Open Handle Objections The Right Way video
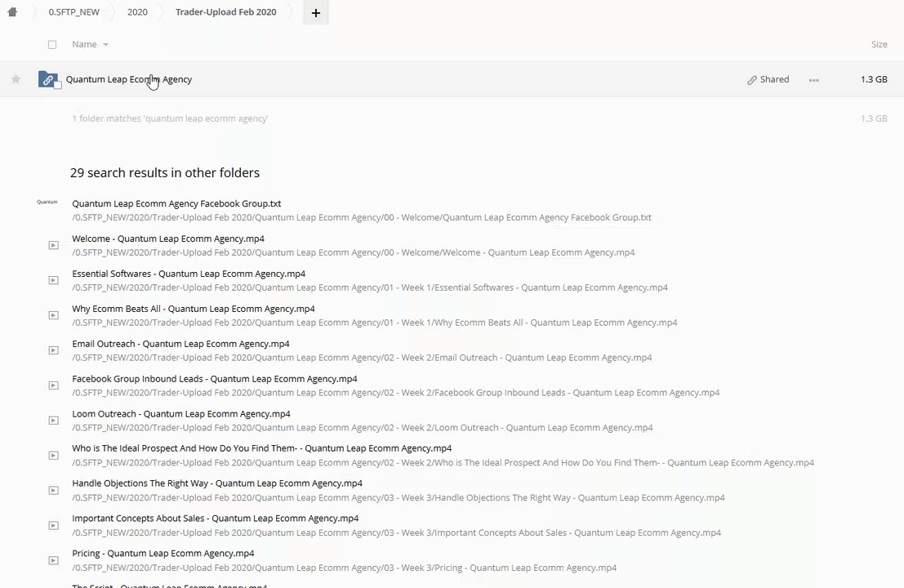 (x=217, y=483)
